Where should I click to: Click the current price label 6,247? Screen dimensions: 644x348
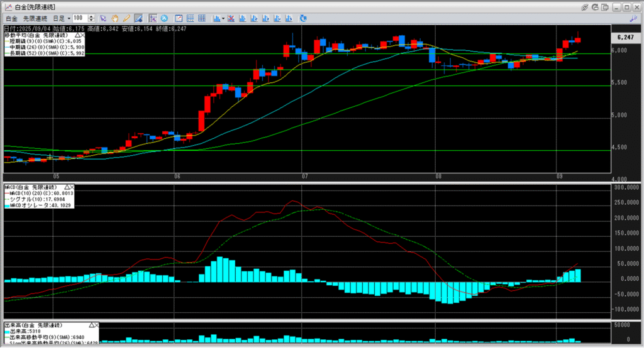point(625,37)
